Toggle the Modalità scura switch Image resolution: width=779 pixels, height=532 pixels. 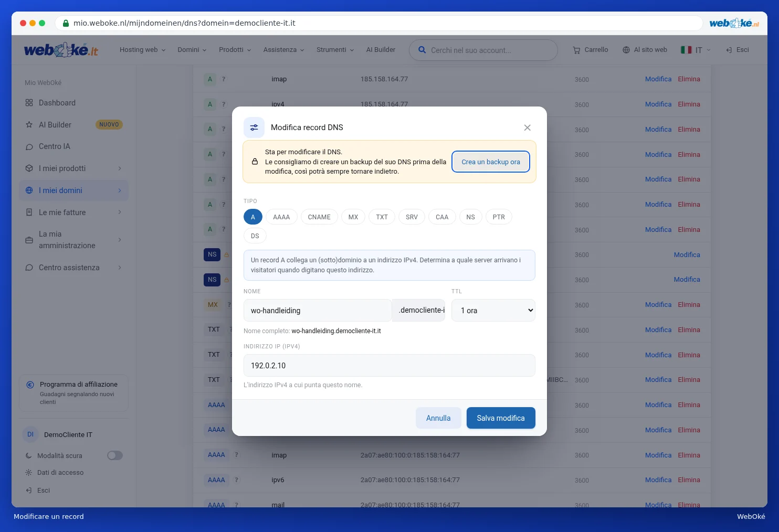click(115, 455)
